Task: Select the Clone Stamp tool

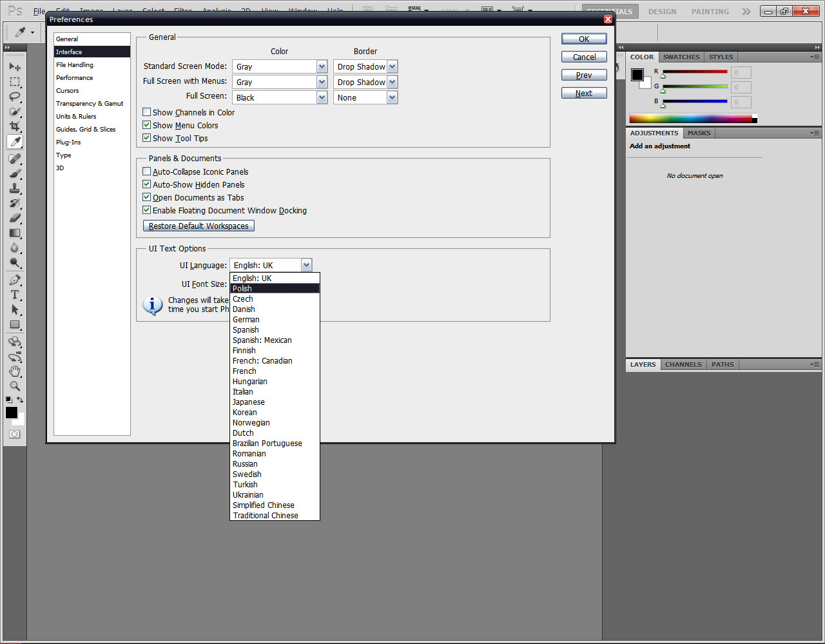Action: [15, 188]
